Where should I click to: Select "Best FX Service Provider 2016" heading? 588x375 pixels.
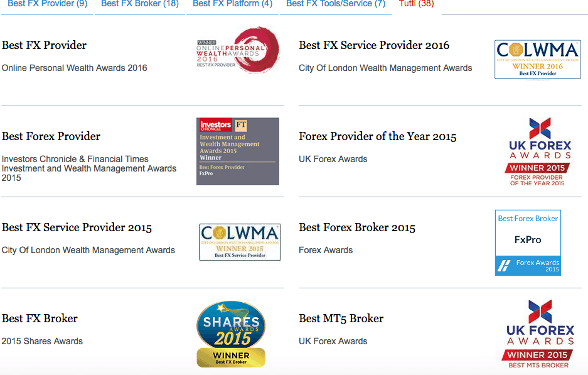[374, 45]
